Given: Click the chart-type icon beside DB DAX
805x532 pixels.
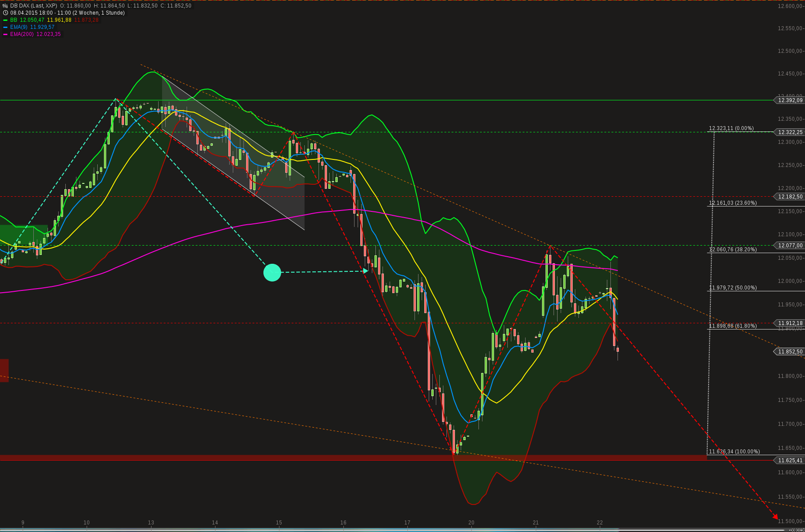Looking at the screenshot, I should [5, 6].
